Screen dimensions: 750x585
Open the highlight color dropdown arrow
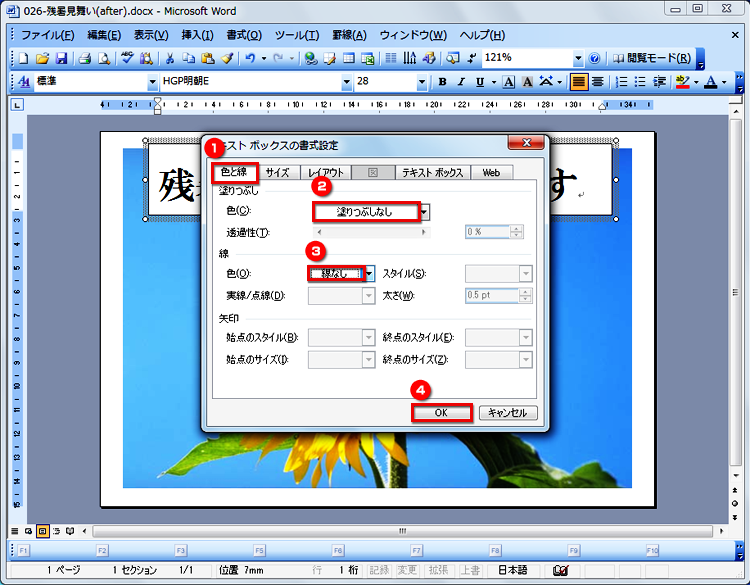pos(696,82)
